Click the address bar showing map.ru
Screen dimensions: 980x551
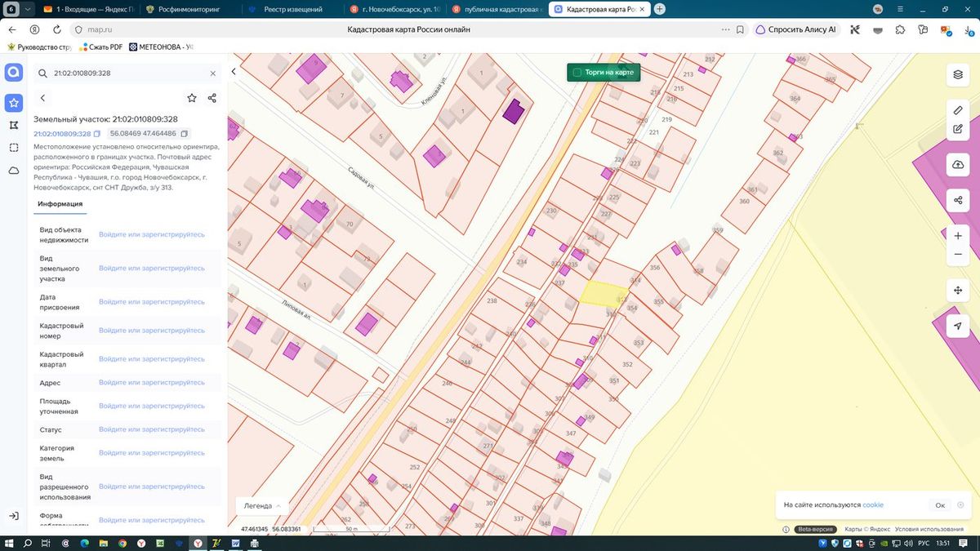point(98,29)
